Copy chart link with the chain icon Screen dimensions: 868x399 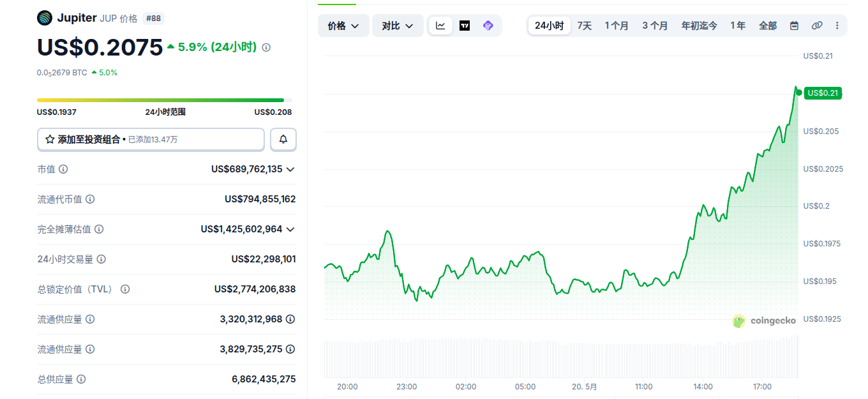[817, 26]
